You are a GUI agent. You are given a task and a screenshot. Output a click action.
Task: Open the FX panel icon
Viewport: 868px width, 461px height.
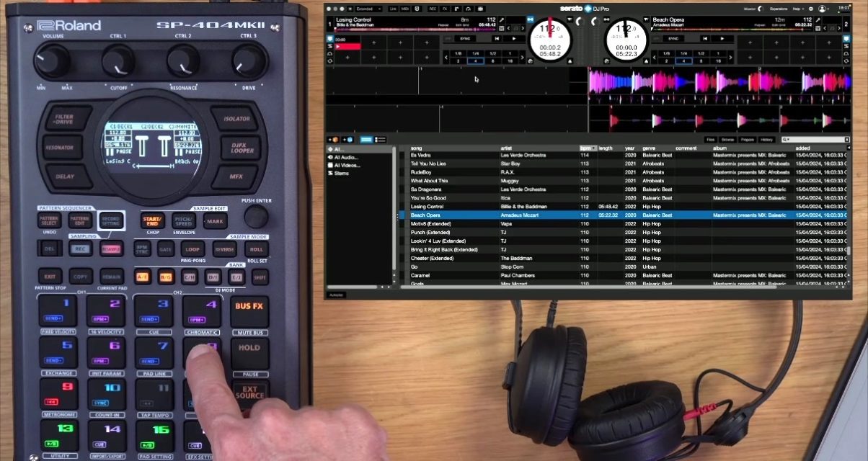tap(444, 9)
